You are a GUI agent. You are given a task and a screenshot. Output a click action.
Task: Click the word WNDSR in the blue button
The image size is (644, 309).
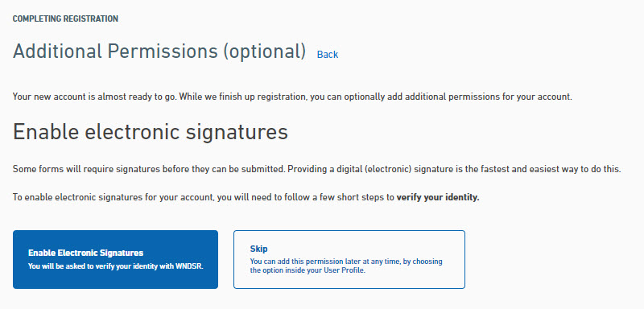click(189, 266)
